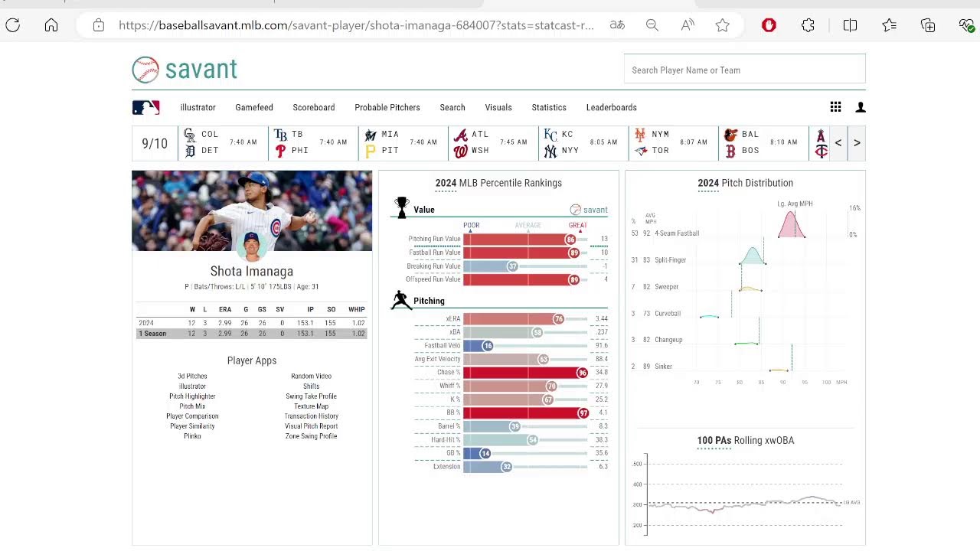Select the KC vs NYY game card
The image size is (980, 551).
(583, 143)
